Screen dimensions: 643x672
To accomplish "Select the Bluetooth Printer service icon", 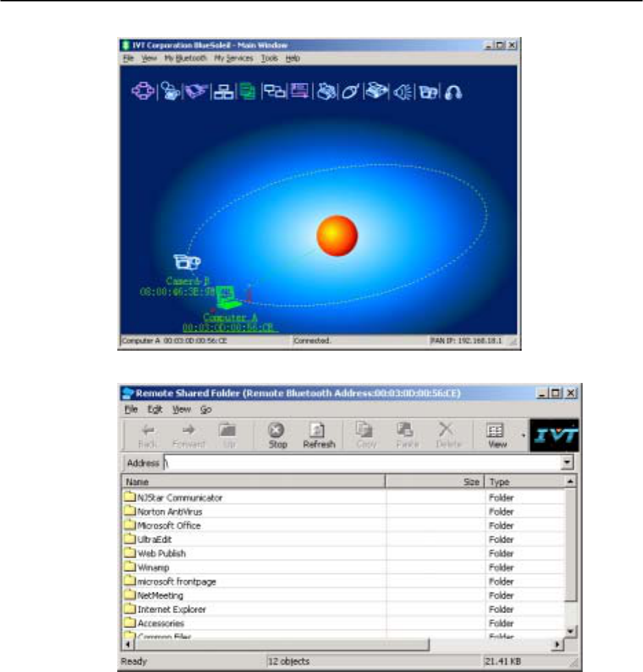I will [326, 91].
